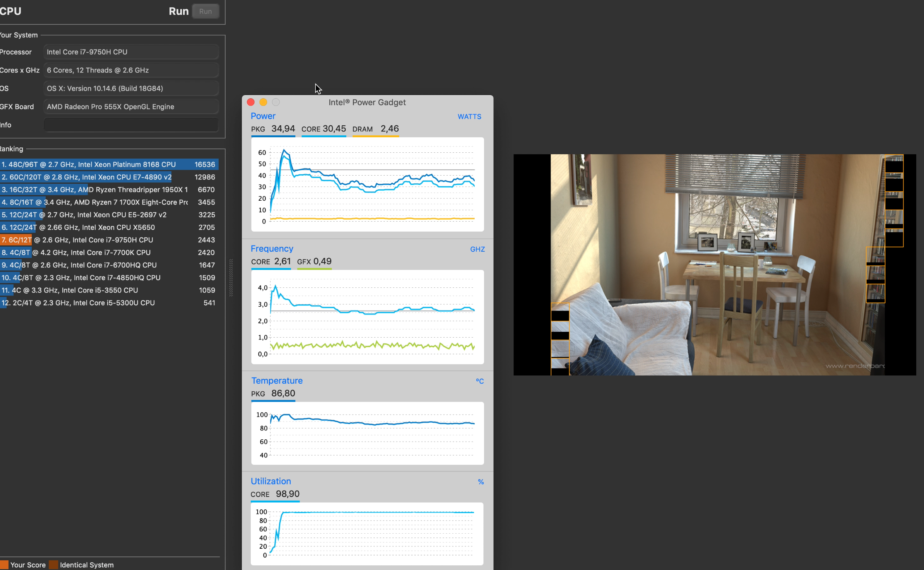Click the Utilization section heading
Image resolution: width=924 pixels, height=570 pixels.
pos(271,481)
